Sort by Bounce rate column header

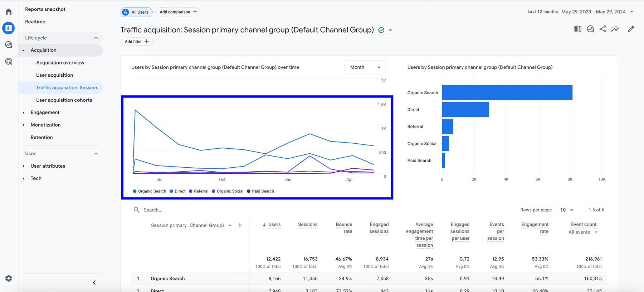point(344,228)
